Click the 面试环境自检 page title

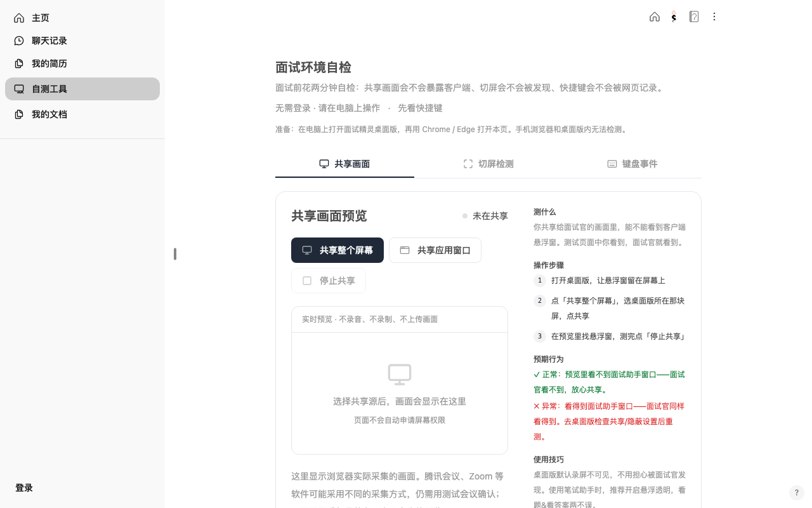(313, 67)
